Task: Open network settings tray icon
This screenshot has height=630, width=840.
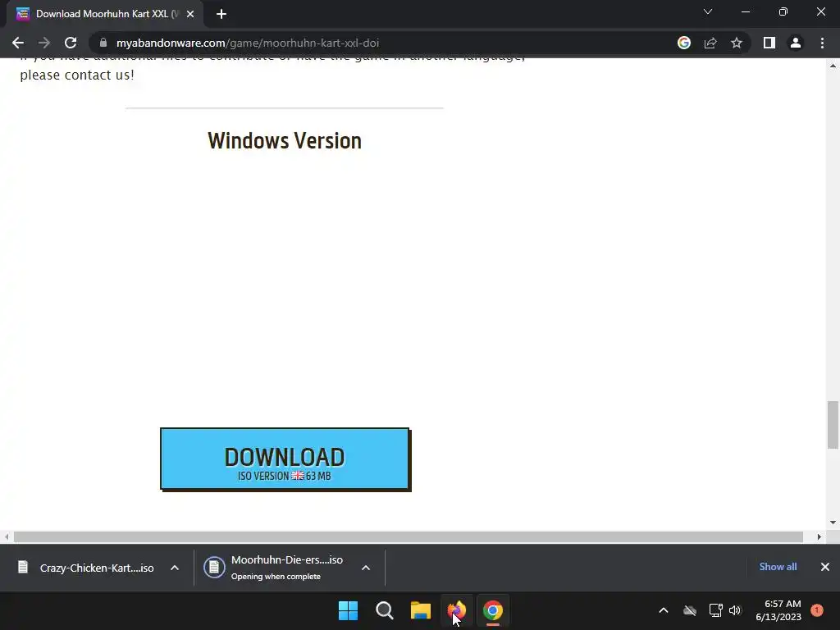Action: (715, 610)
